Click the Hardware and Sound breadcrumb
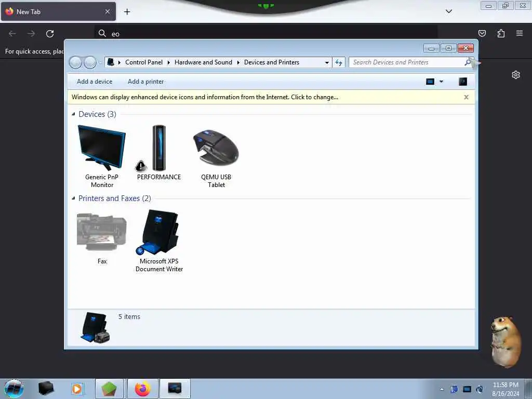This screenshot has height=399, width=532. coord(203,62)
